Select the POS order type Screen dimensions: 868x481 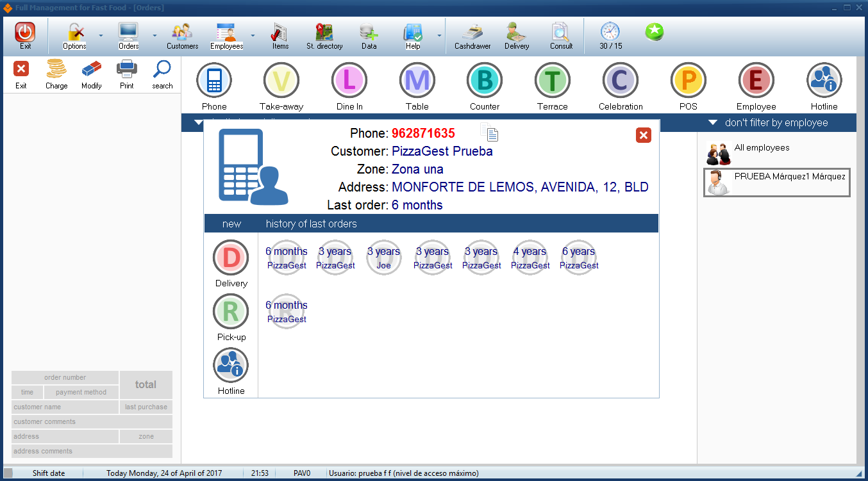point(689,81)
